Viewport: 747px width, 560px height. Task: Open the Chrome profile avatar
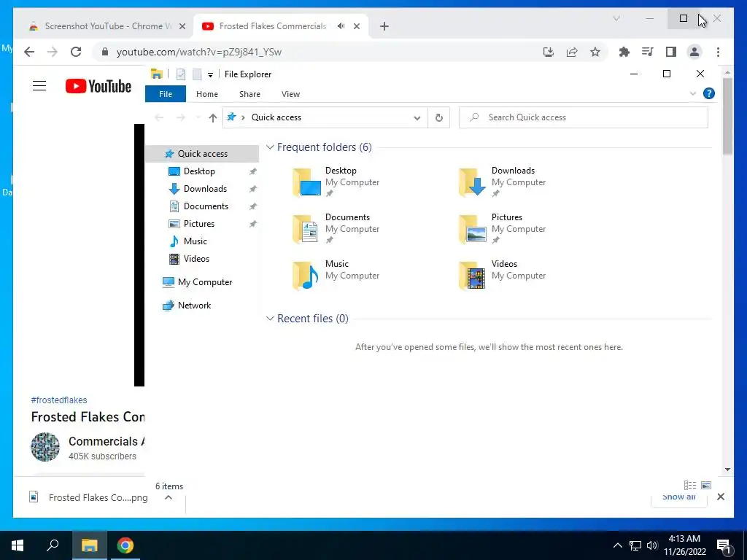694,52
